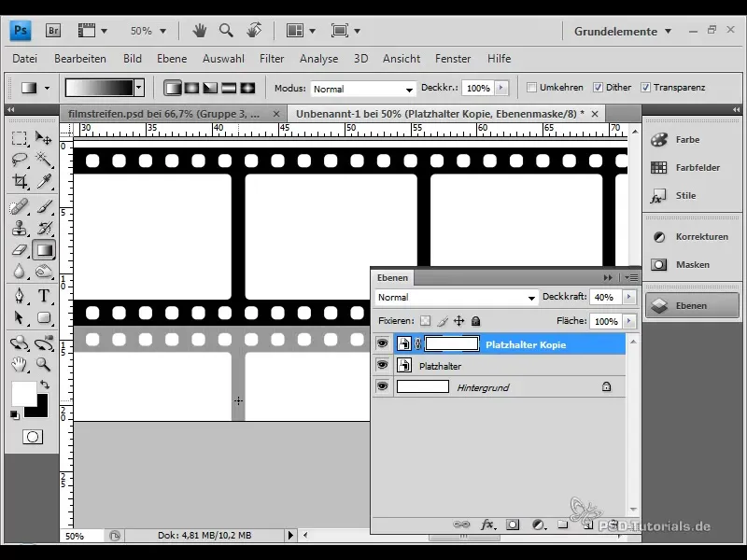
Task: Select the Zoom tool in toolbox
Action: click(44, 365)
